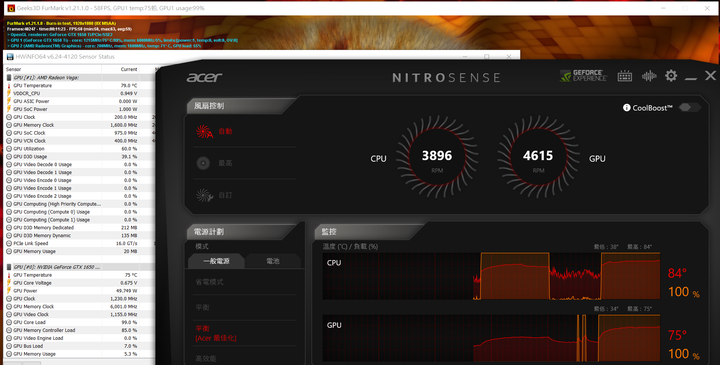Click lightning icon next to GPU Core Voltage
720x365 pixels.
[9, 283]
